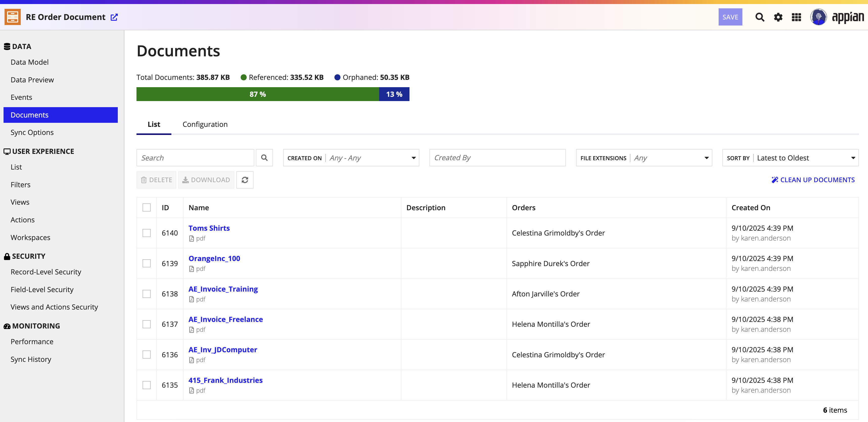Image resolution: width=868 pixels, height=422 pixels.
Task: Click the pdf icon under AE_Invoice_Training
Action: click(191, 299)
